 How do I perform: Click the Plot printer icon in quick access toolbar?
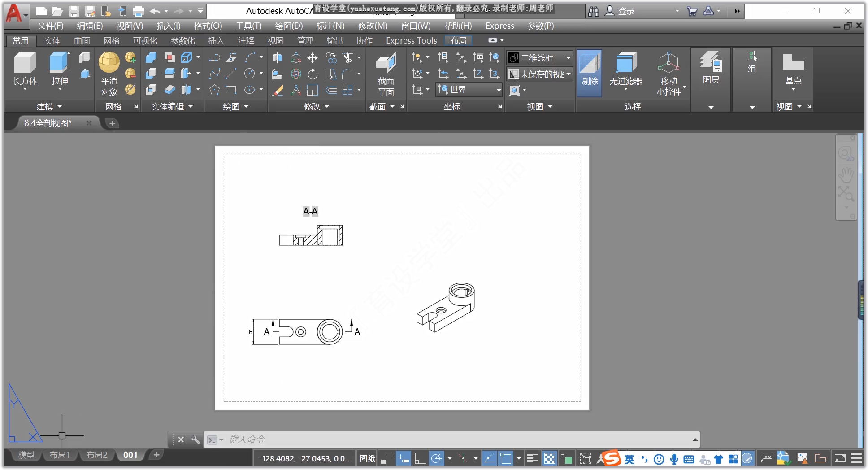pyautogui.click(x=139, y=11)
